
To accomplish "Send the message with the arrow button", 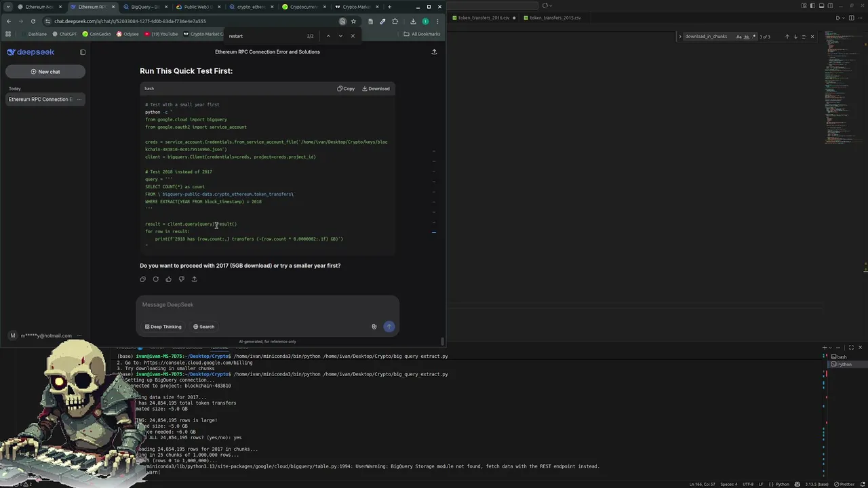I will coord(389,327).
